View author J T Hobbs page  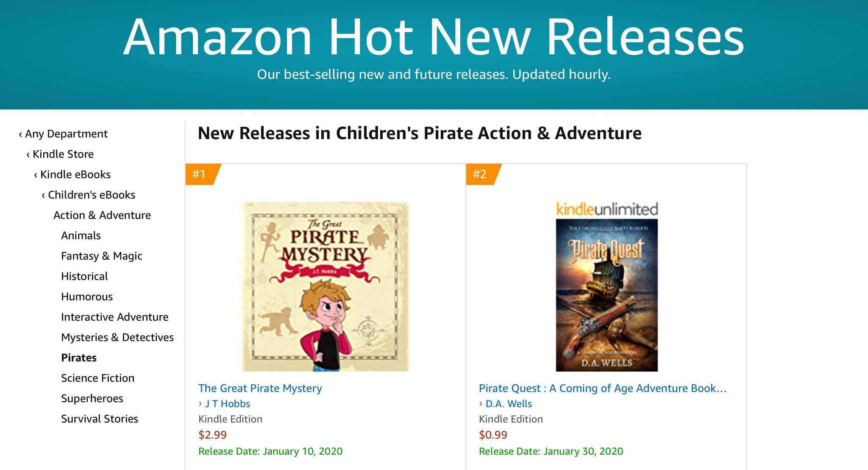pos(227,404)
